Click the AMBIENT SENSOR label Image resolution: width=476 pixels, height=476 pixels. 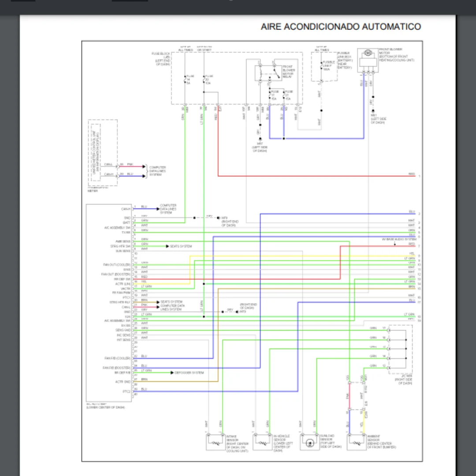pyautogui.click(x=382, y=442)
